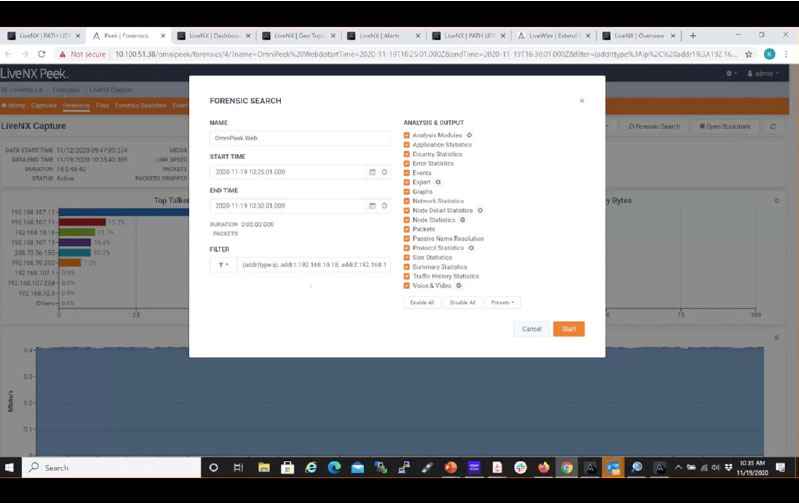Image resolution: width=799 pixels, height=504 pixels.
Task: Open the End Time calendar picker
Action: (372, 206)
